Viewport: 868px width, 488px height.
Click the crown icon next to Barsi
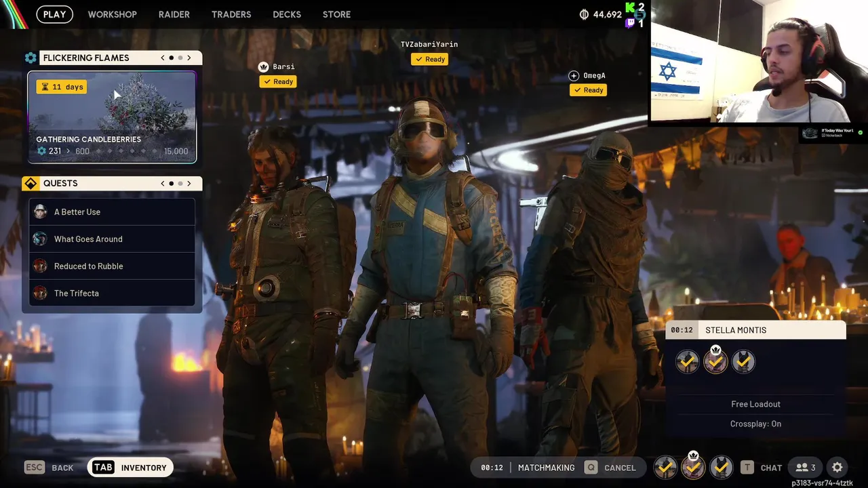coord(264,66)
